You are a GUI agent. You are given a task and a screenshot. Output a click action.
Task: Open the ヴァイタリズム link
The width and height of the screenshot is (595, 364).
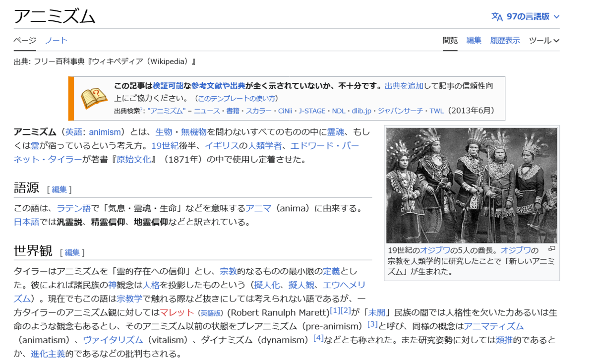click(x=113, y=341)
